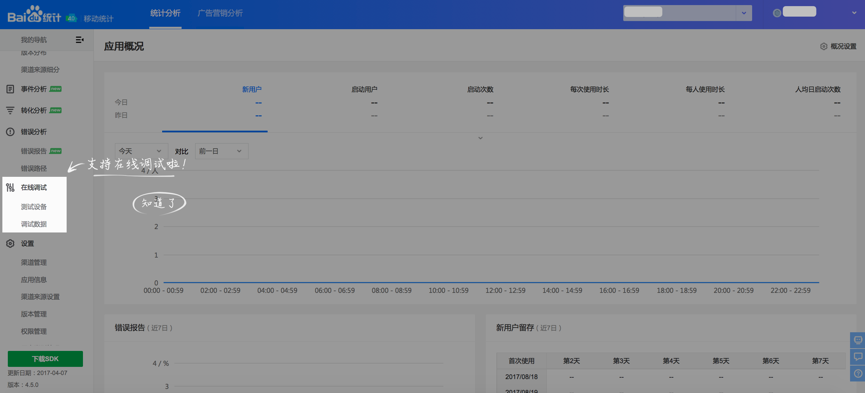The height and width of the screenshot is (393, 865).
Task: Click the 版本：4.5.0 text
Action: coord(23,385)
